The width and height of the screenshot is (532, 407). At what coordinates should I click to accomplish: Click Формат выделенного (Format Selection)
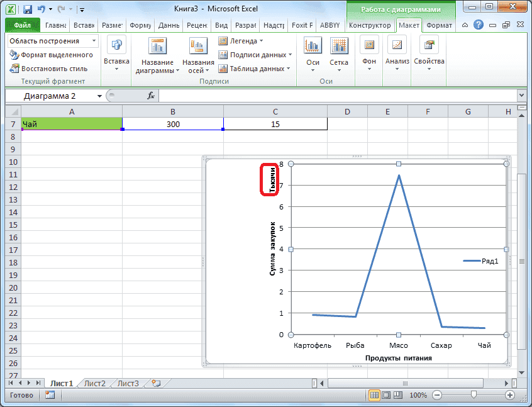point(50,54)
